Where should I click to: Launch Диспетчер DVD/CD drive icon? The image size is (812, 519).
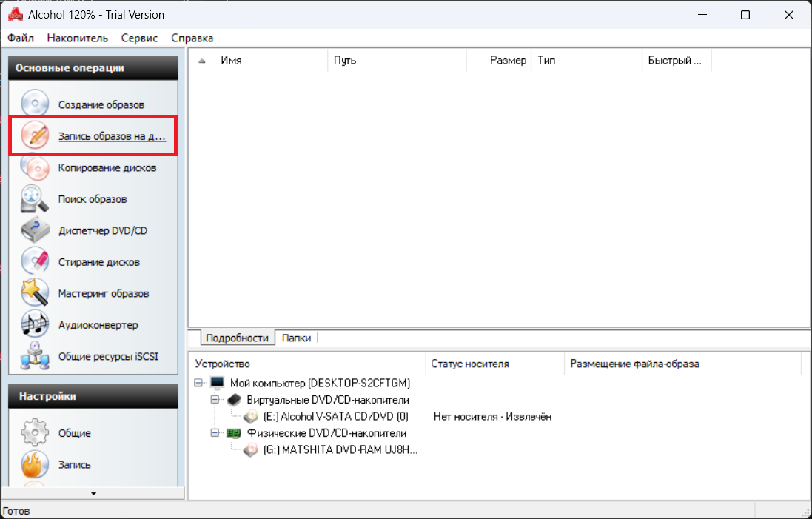(35, 230)
